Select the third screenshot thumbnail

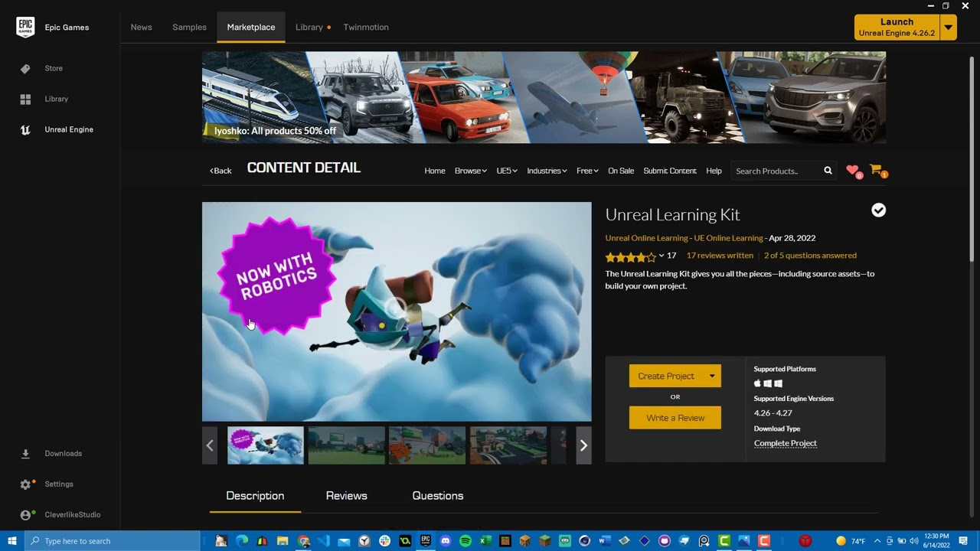[427, 445]
